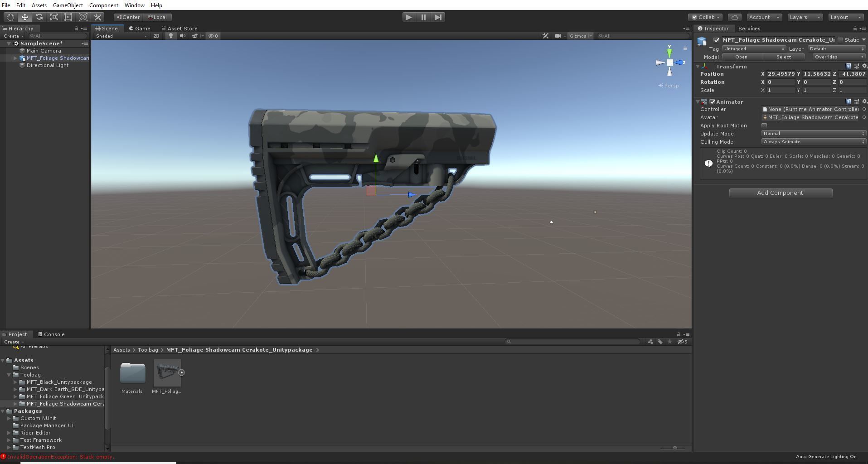Click the Select model button

tap(784, 57)
